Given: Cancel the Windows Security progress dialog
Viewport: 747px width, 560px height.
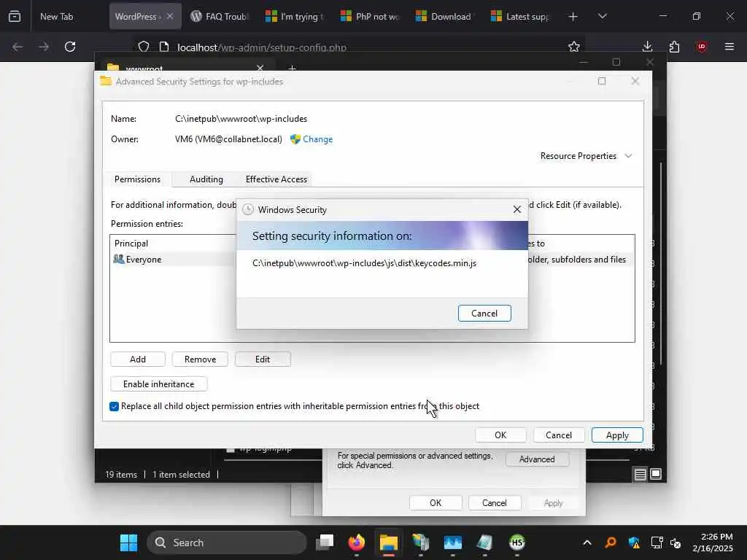Looking at the screenshot, I should tap(484, 314).
